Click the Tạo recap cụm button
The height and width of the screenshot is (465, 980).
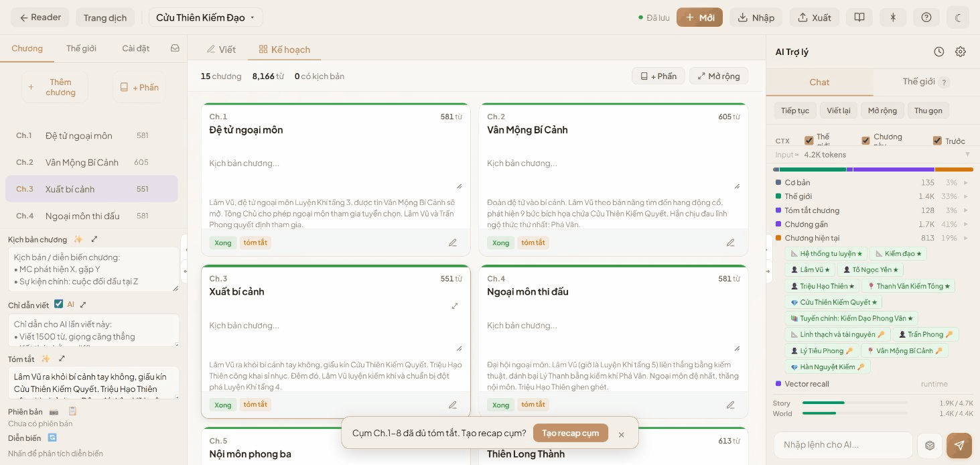570,433
